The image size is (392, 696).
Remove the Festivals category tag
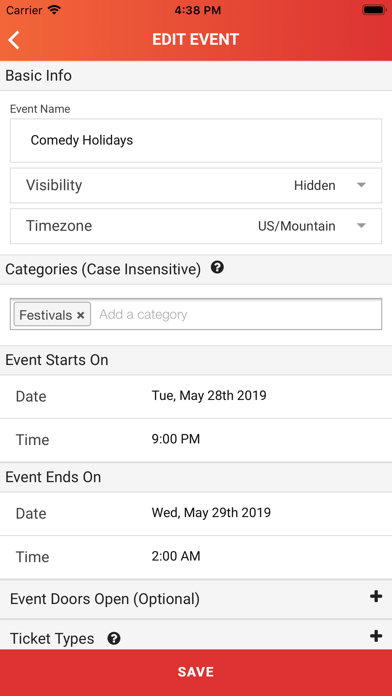click(80, 315)
